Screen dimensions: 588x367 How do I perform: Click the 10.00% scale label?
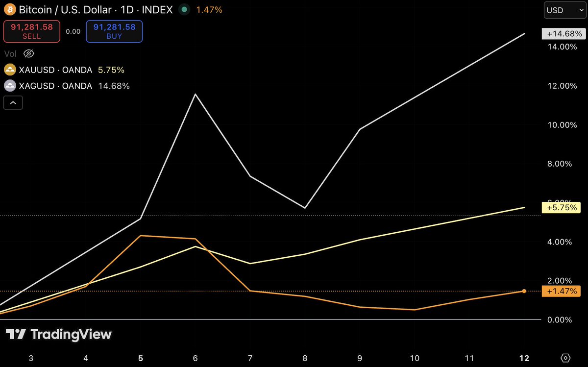(562, 124)
